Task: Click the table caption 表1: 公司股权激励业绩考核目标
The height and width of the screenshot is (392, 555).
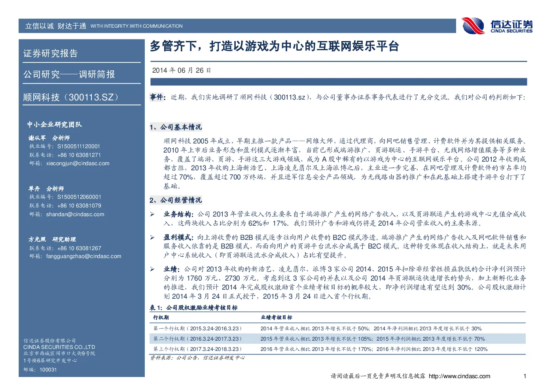Action: (193, 307)
